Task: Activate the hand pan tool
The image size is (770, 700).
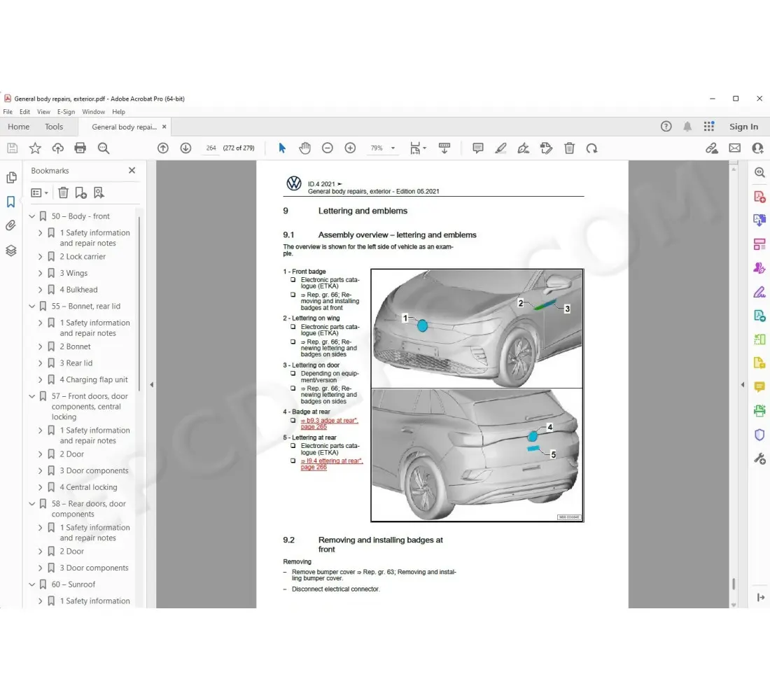Action: point(305,148)
